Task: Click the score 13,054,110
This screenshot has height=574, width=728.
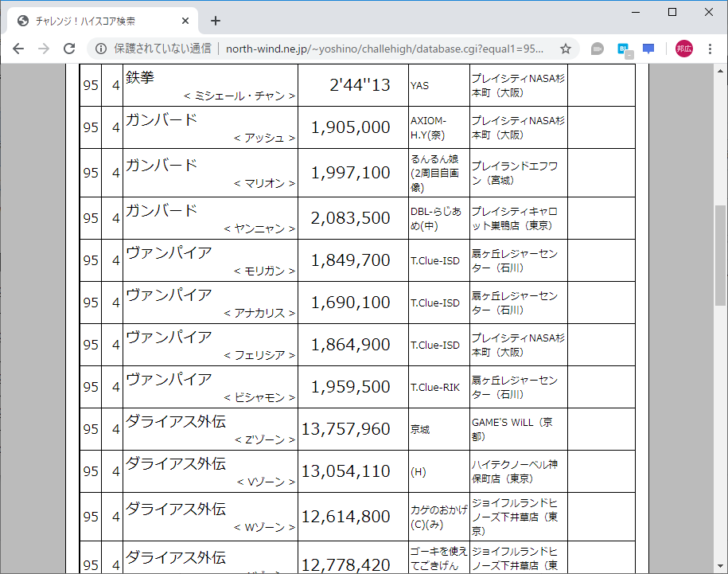Action: coord(346,472)
